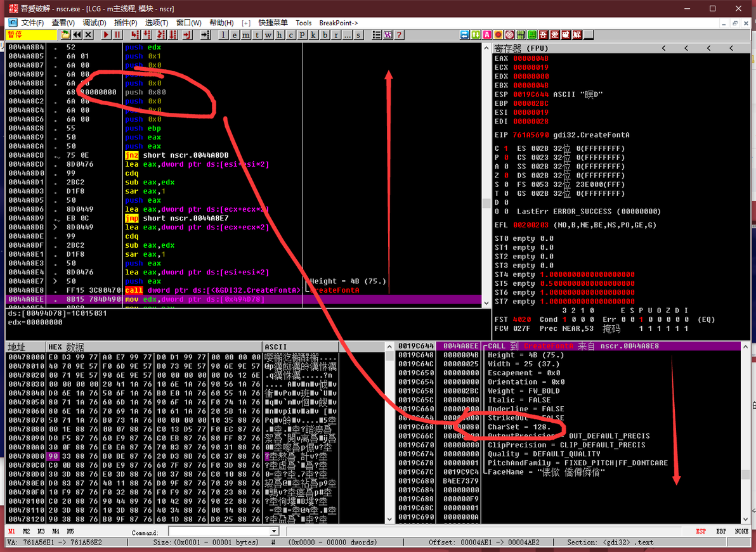Open Threads window with the 't' button
The height and width of the screenshot is (552, 756).
coord(257,35)
